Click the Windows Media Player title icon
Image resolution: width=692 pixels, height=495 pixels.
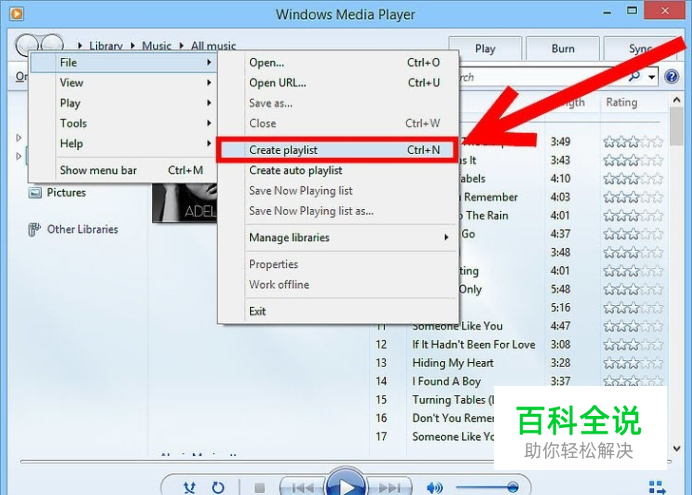[x=16, y=14]
